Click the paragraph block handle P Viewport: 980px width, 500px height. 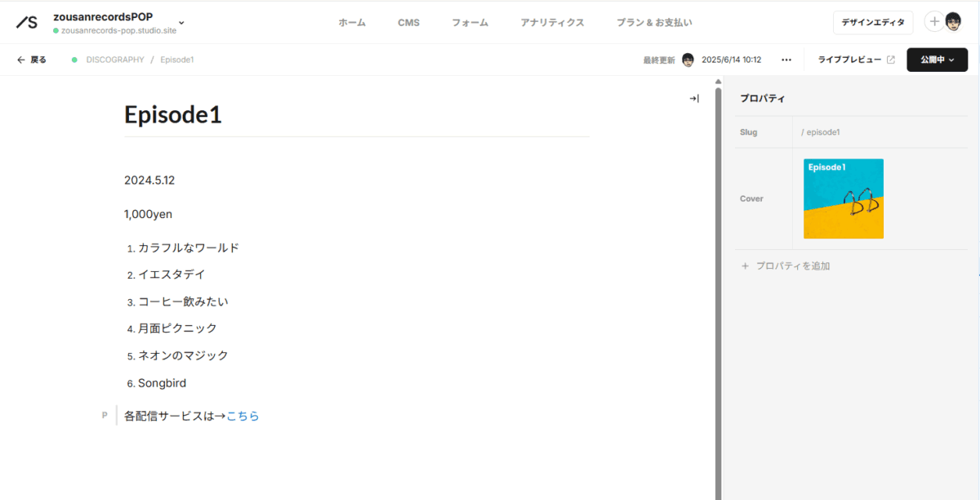click(105, 416)
